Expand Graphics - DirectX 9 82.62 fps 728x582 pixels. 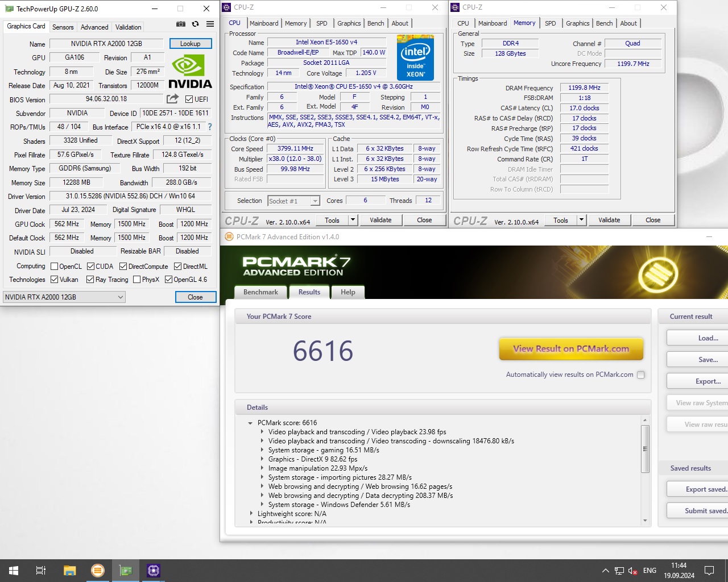coord(262,459)
